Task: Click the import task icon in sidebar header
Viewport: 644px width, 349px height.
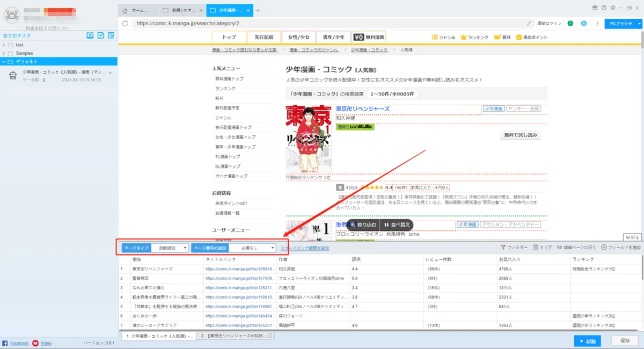Action: 90,35
